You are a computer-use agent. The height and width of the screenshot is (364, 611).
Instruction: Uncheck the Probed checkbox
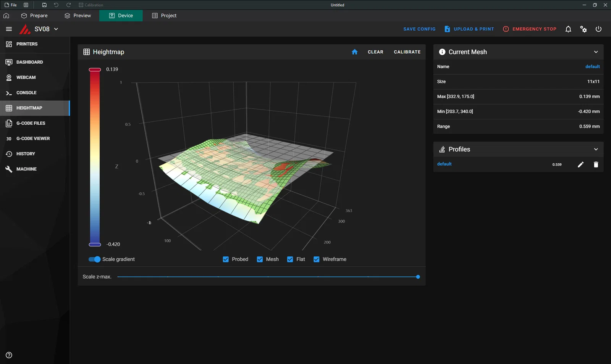click(x=226, y=259)
